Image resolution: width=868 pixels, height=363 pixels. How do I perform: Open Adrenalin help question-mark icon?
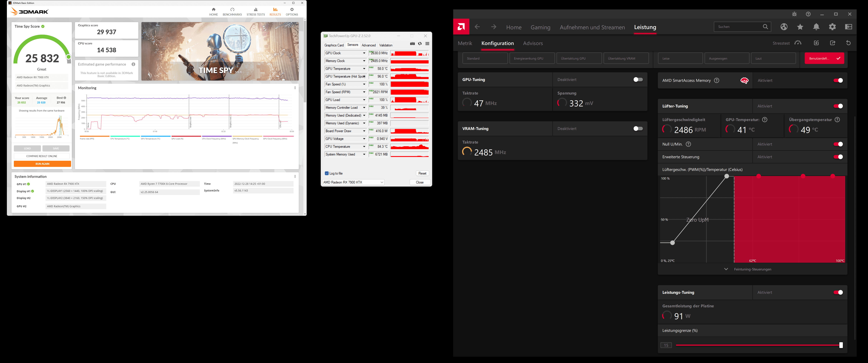pyautogui.click(x=808, y=14)
